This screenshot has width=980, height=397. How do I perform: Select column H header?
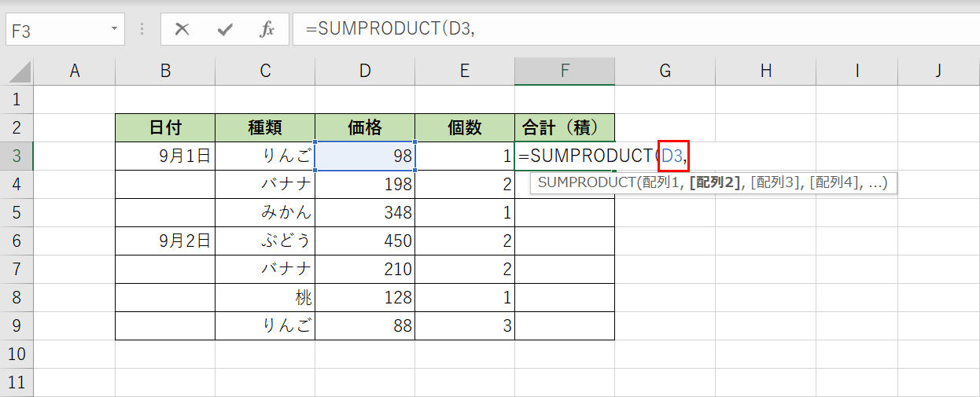pos(765,71)
